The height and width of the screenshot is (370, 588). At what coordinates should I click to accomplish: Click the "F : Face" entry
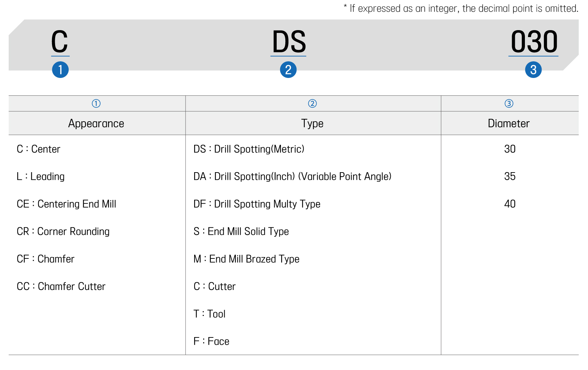click(x=211, y=342)
